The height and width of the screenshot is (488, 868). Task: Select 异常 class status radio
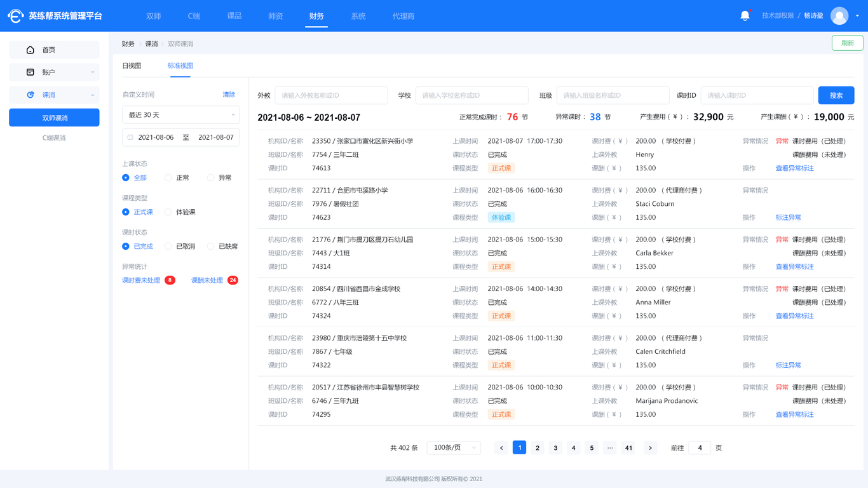click(x=211, y=178)
